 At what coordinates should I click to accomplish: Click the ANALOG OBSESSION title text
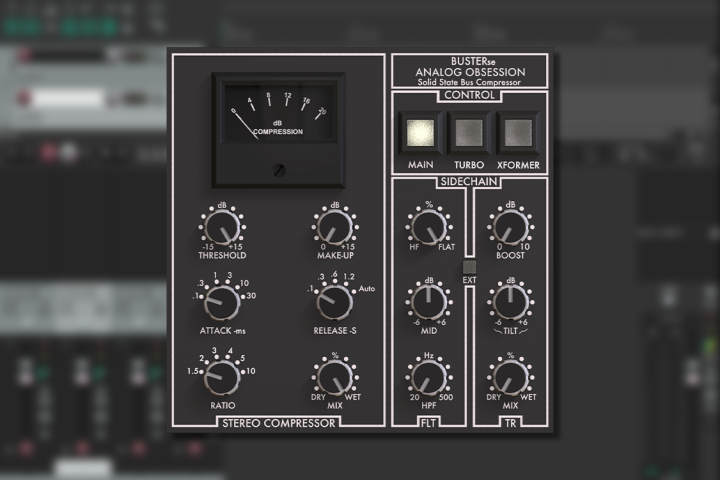point(470,72)
